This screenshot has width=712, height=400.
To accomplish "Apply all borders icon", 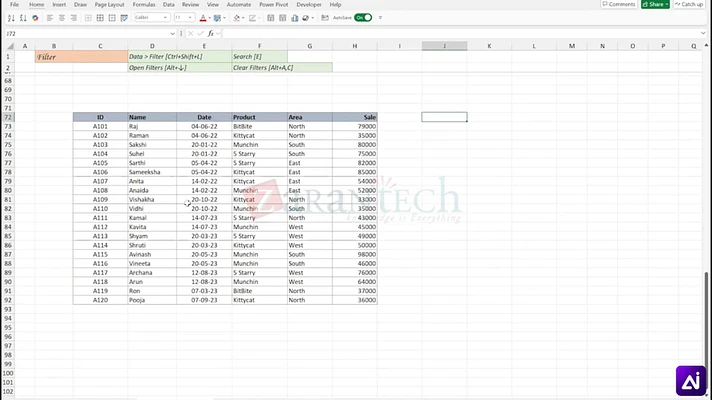I will click(100, 18).
